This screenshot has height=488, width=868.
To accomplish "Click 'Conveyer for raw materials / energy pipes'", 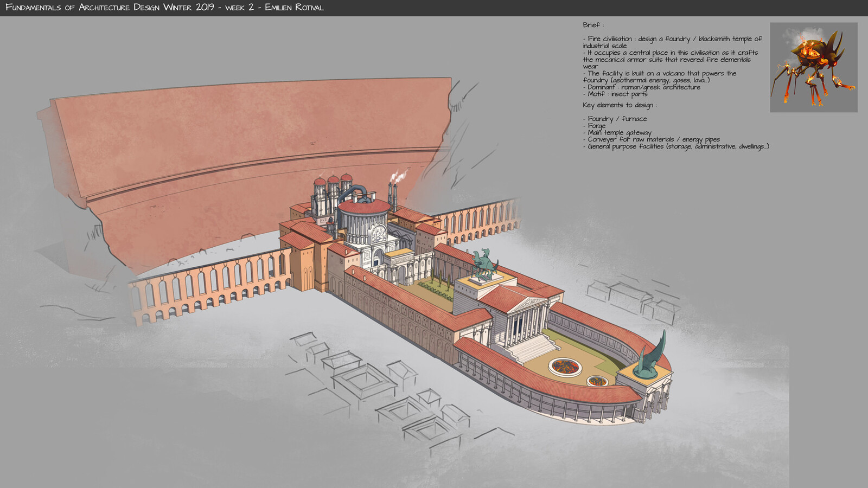I will (652, 139).
